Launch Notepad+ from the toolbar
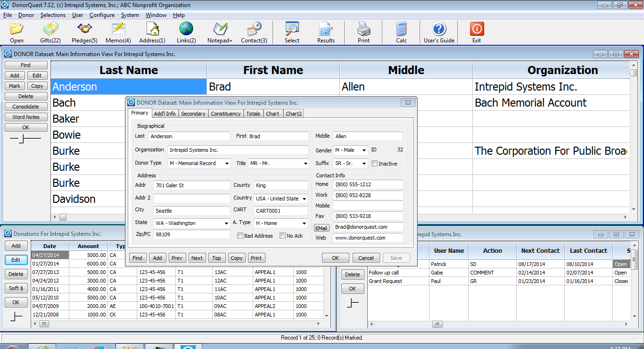 pyautogui.click(x=220, y=29)
